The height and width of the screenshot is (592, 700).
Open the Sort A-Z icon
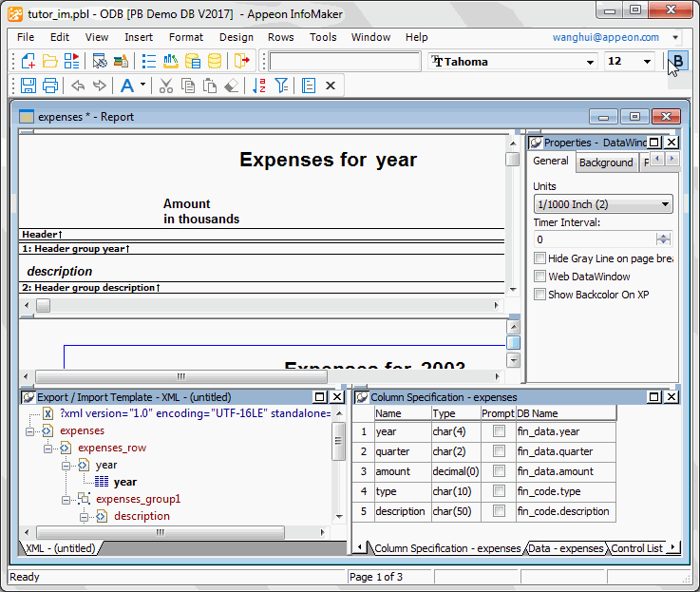pos(259,86)
